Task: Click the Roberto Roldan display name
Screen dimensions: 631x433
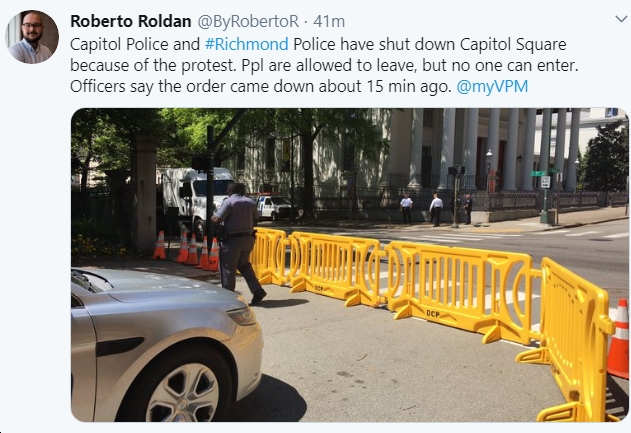Action: [x=130, y=21]
